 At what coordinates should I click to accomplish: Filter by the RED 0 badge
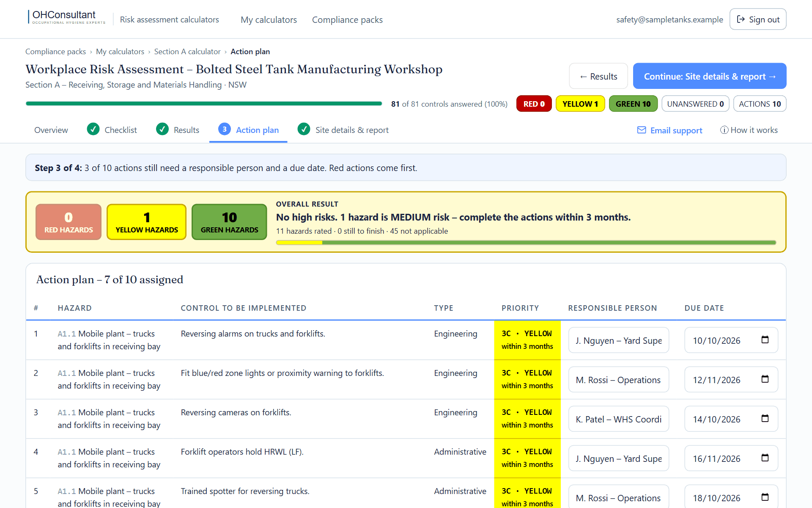click(534, 104)
